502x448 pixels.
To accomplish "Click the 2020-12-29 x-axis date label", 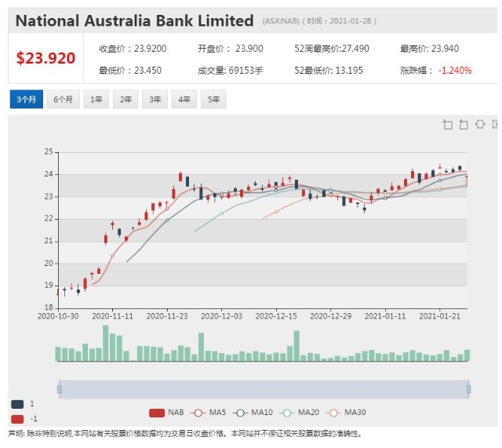I will pyautogui.click(x=331, y=316).
